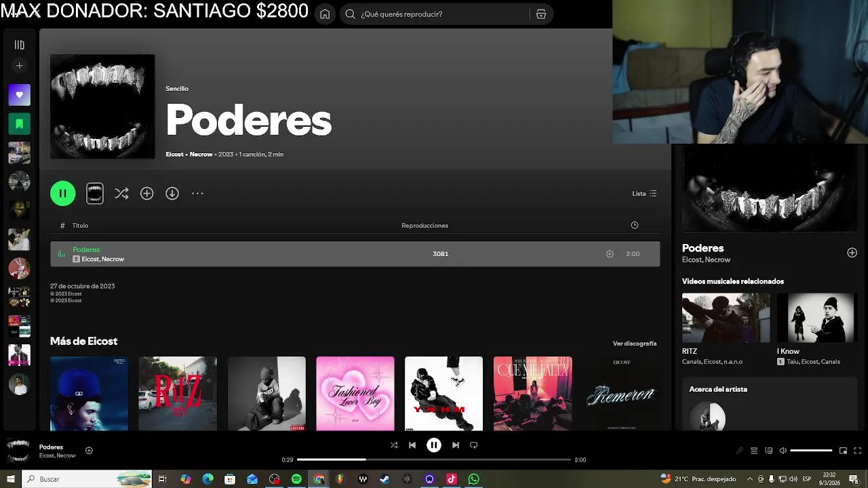Toggle shuffle next to the album preview
Screen dimensions: 868x488
121,194
